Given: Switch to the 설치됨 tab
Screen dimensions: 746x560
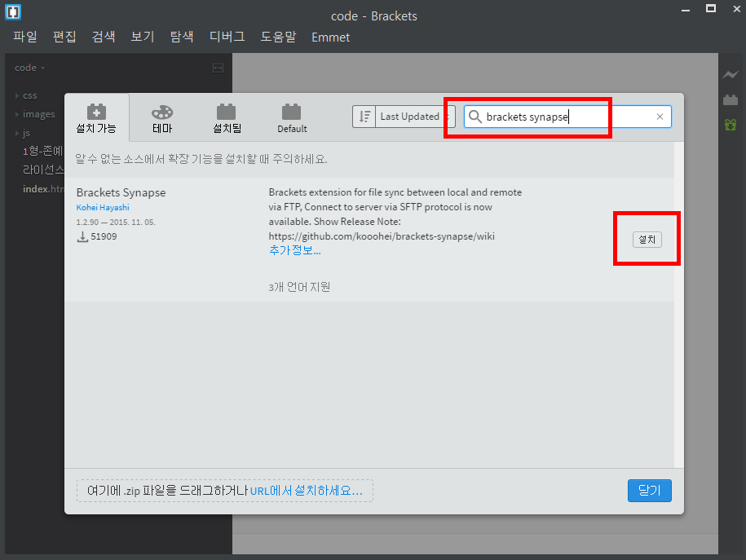Looking at the screenshot, I should [x=227, y=118].
